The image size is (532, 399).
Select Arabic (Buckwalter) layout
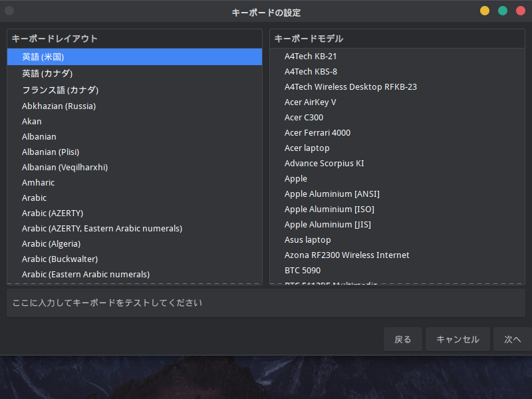[x=134, y=259]
